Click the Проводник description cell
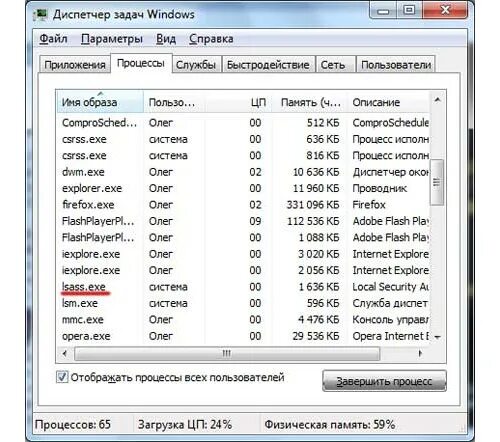 [380, 188]
